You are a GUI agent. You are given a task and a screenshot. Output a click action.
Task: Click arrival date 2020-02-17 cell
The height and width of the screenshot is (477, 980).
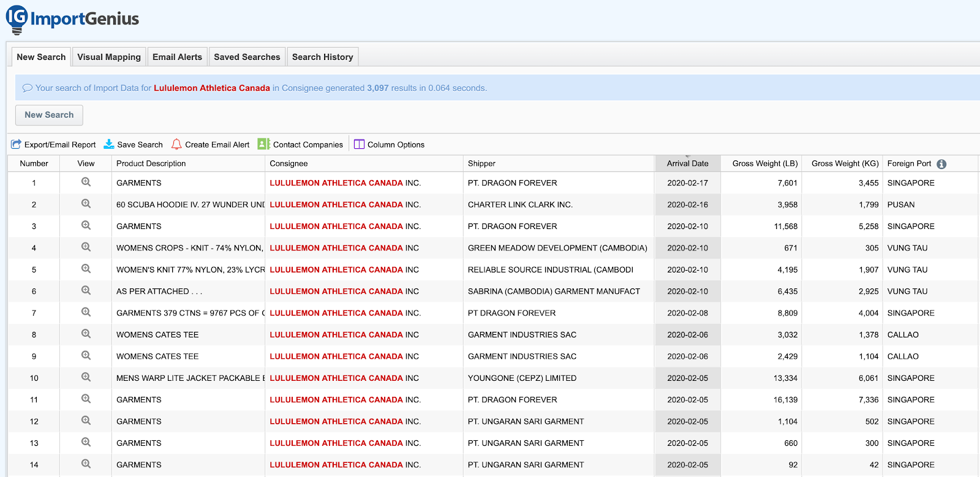688,183
